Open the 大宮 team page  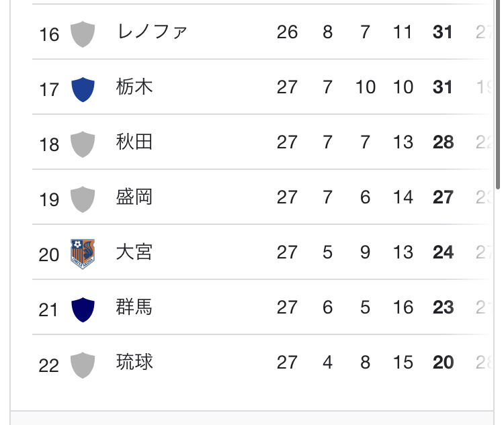(x=134, y=252)
